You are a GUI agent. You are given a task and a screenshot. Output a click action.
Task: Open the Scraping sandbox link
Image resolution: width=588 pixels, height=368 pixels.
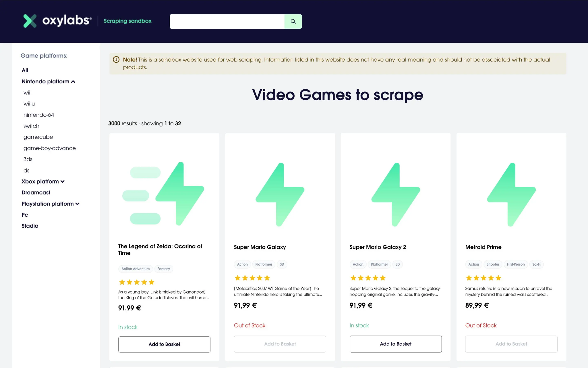click(x=127, y=21)
